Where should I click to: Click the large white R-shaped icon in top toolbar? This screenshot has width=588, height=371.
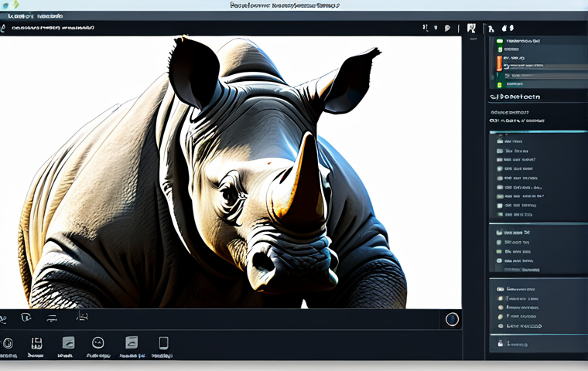point(471,28)
